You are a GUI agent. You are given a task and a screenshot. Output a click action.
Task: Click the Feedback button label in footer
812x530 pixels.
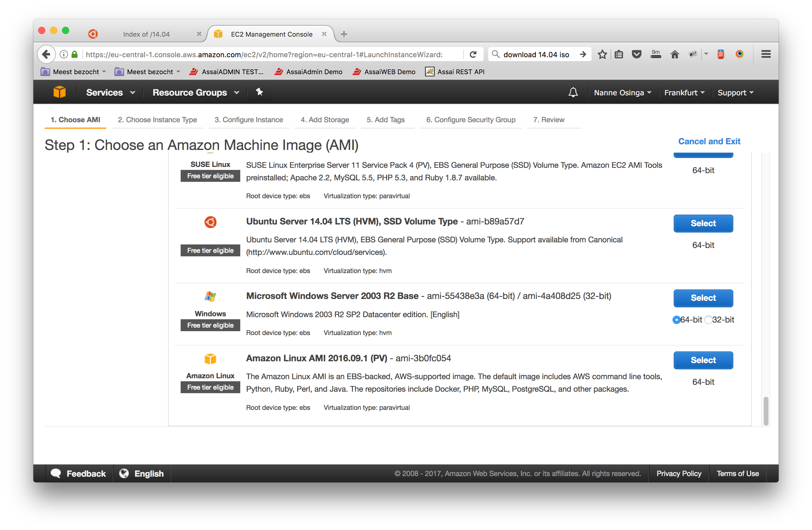pyautogui.click(x=86, y=473)
